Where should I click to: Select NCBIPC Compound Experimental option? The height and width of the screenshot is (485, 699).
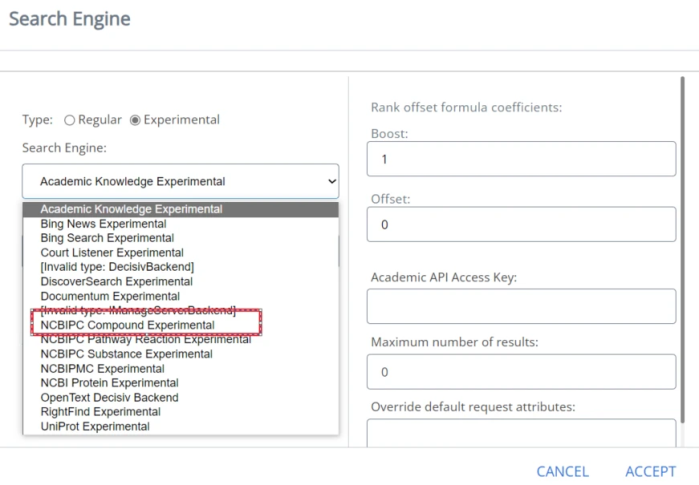(127, 325)
